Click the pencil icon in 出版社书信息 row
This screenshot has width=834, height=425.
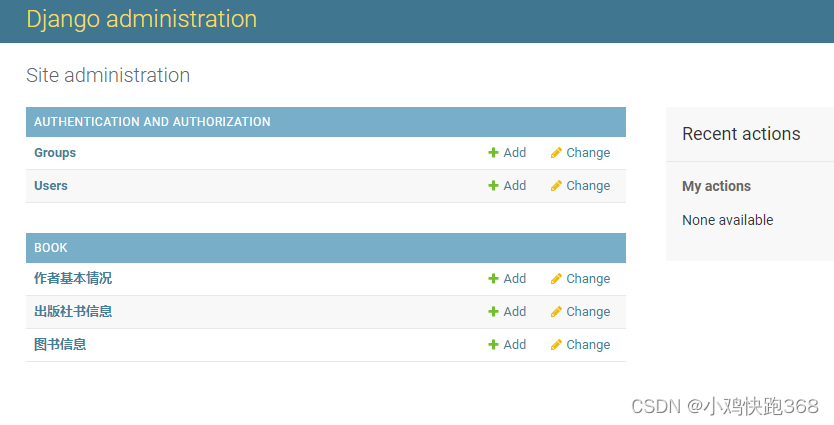click(x=556, y=312)
